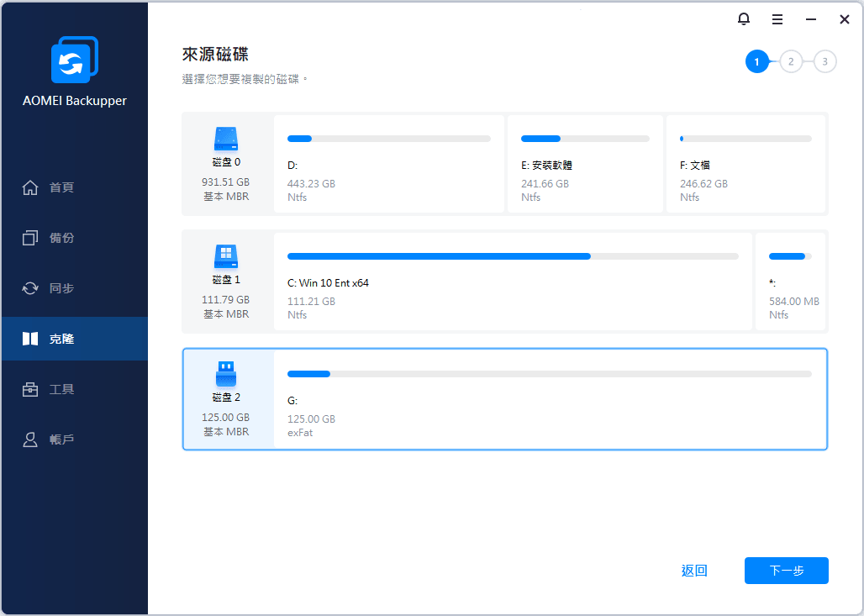
Task: Select the C: Win 10 Ent x64 label
Action: pyautogui.click(x=328, y=282)
